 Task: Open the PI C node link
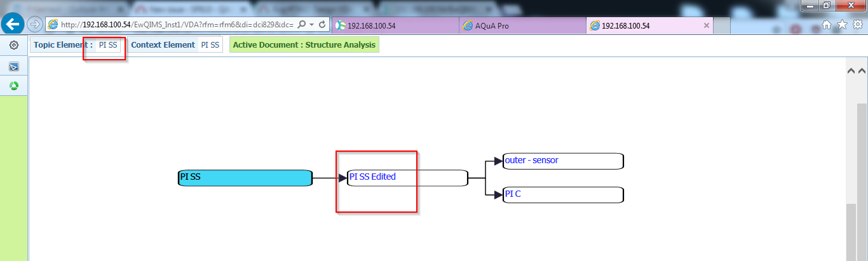[x=513, y=194]
